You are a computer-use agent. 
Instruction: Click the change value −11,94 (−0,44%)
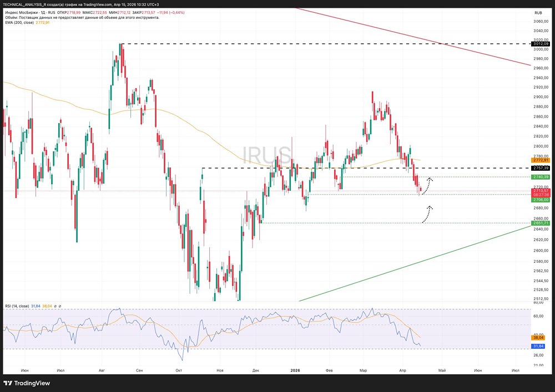click(171, 13)
